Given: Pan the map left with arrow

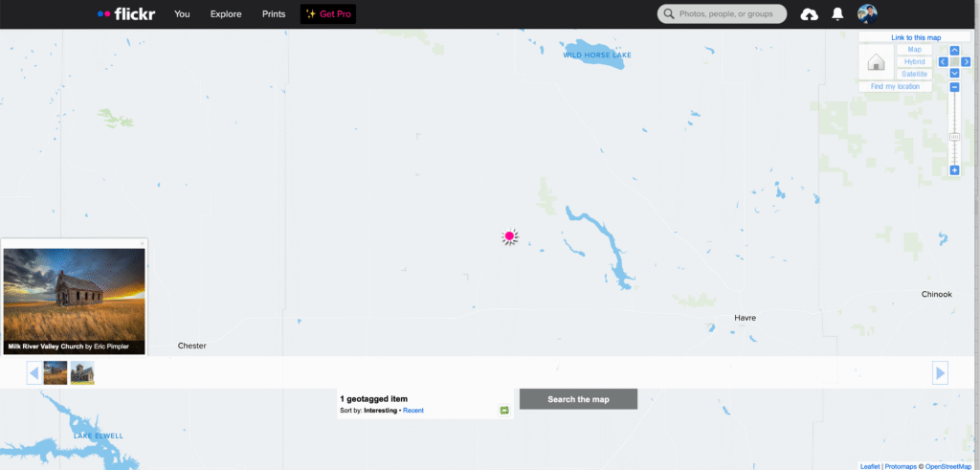Looking at the screenshot, I should coord(943,62).
